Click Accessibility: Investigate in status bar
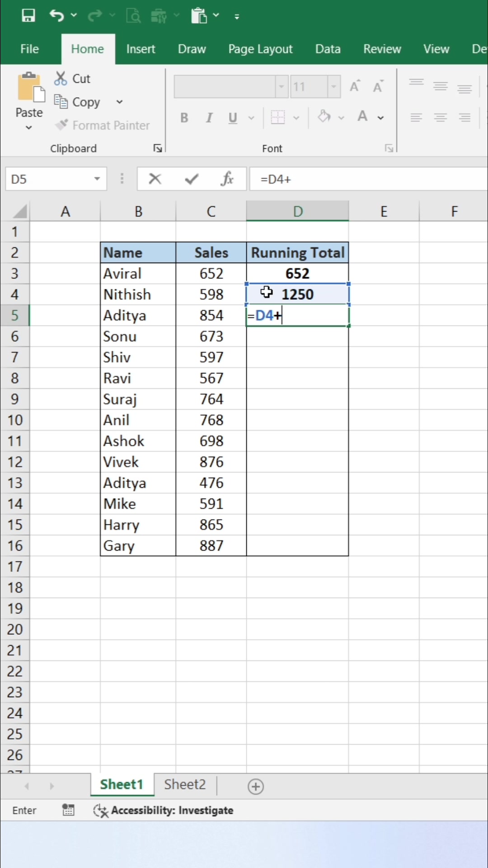 pos(164,811)
